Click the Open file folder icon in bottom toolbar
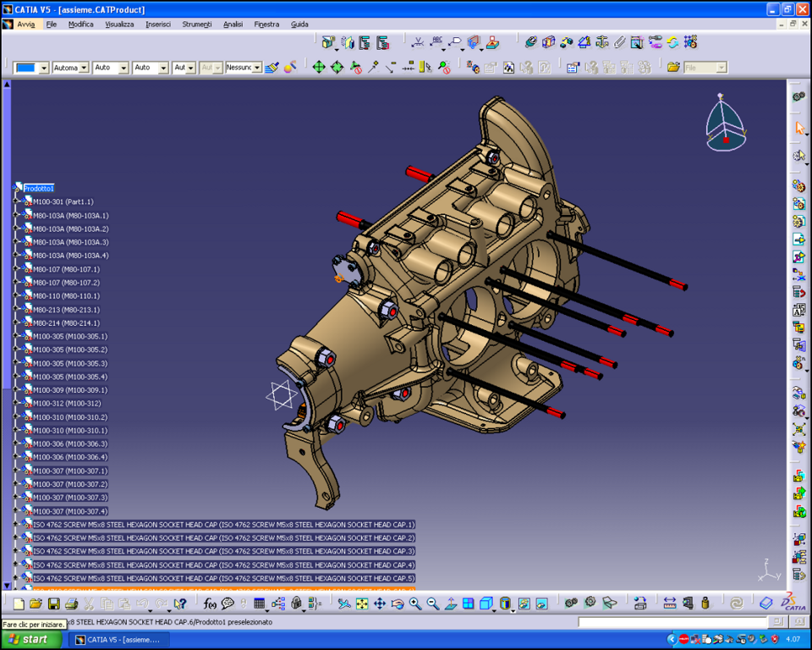Image resolution: width=812 pixels, height=650 pixels. click(36, 603)
